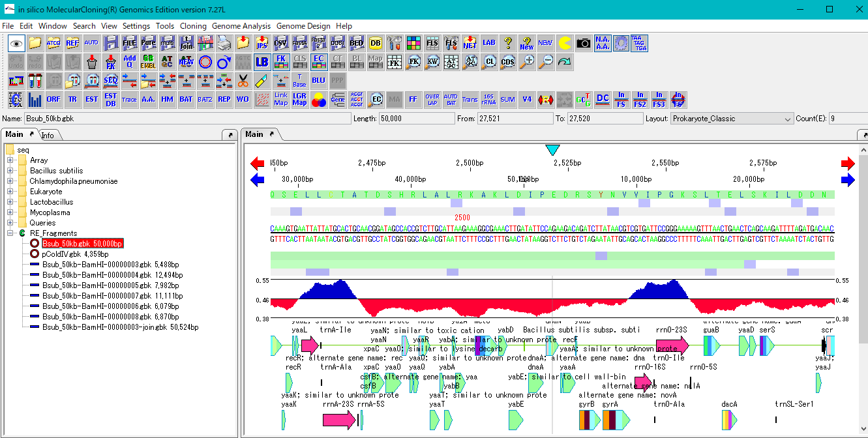Switch to the Info tab
The image size is (868, 438).
pyautogui.click(x=48, y=136)
